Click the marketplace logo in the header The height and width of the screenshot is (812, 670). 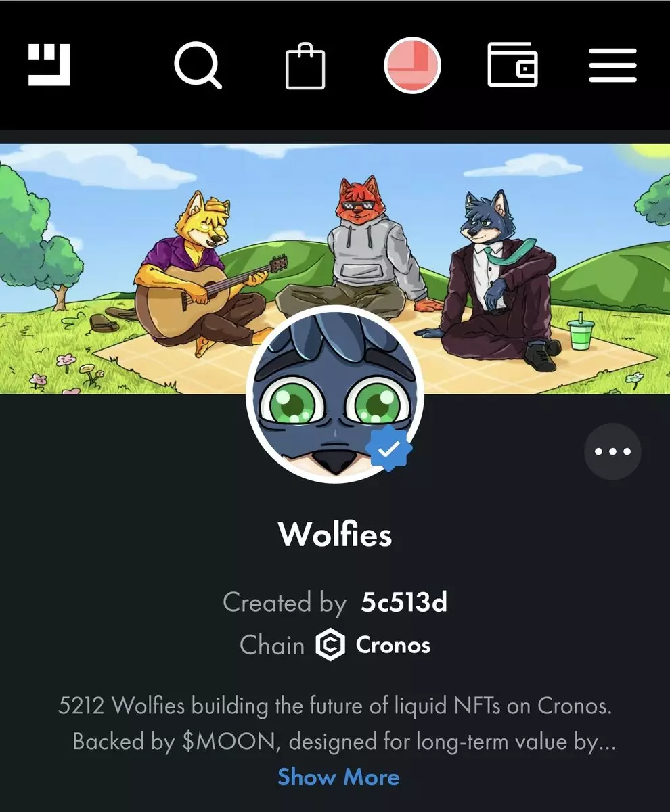click(x=49, y=65)
